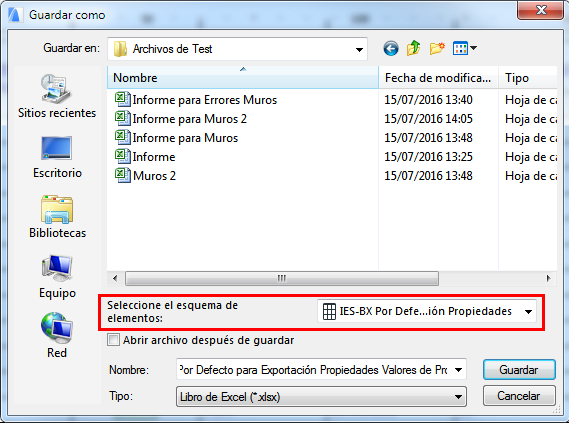
Task: Click the date 15/07/2016 13:40
Action: tap(428, 100)
